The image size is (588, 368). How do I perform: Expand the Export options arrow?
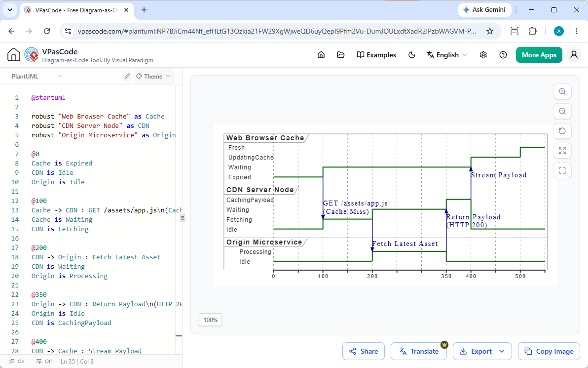click(x=502, y=352)
